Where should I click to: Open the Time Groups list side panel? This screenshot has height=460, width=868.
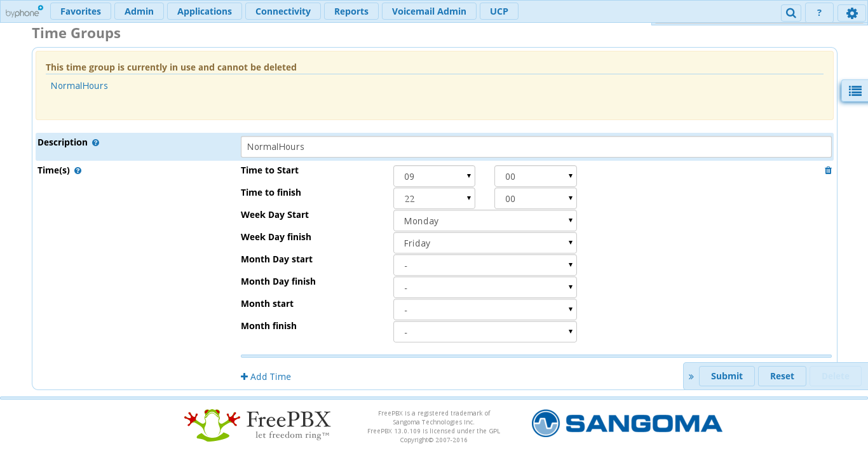[855, 91]
